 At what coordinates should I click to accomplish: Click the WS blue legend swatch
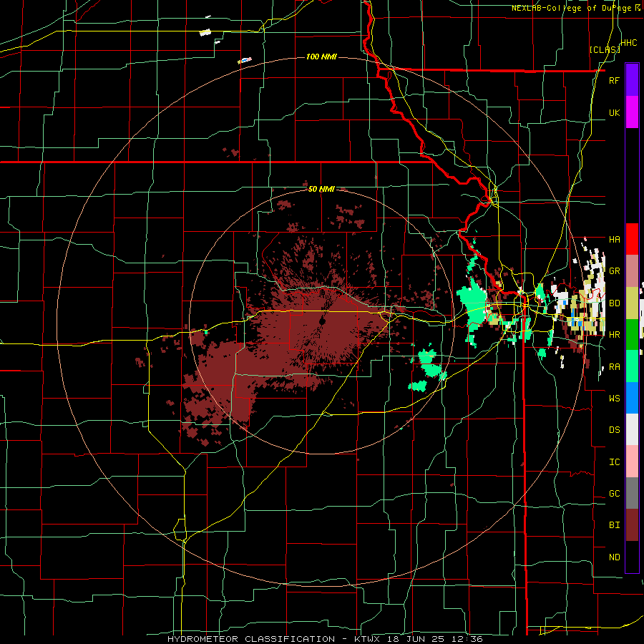(x=632, y=398)
